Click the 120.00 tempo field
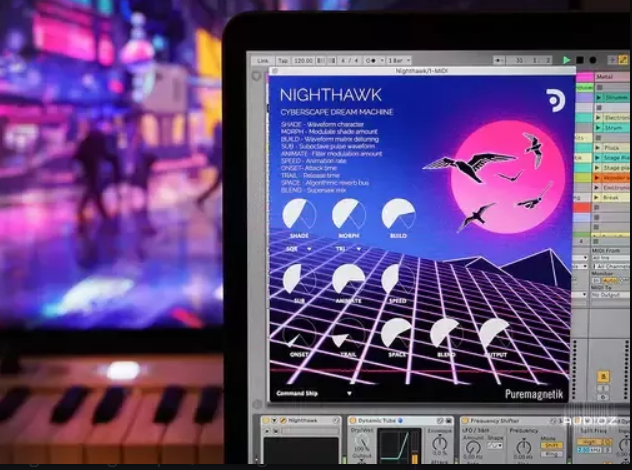Screen dimensions: 632x470 click(303, 60)
